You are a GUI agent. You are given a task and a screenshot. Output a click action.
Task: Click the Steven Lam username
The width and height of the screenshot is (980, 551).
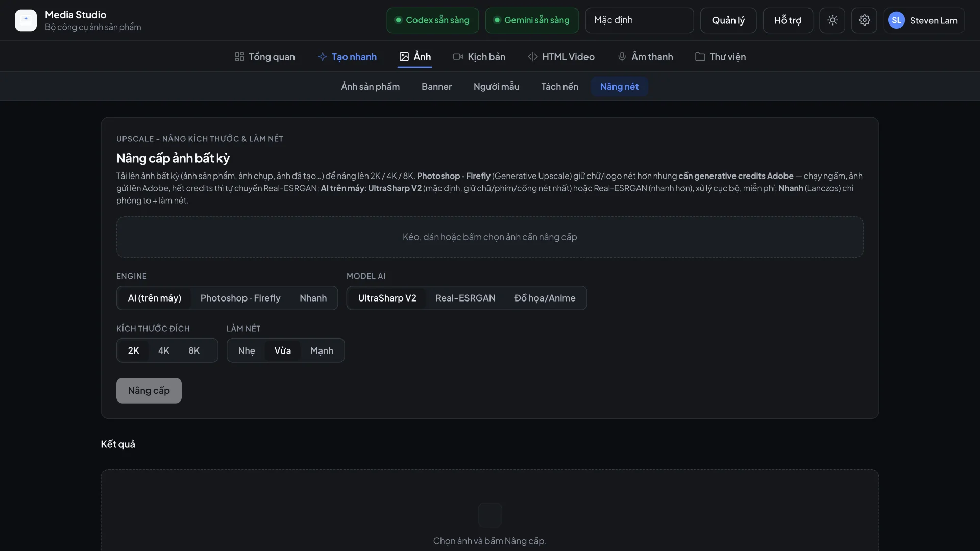click(x=933, y=21)
